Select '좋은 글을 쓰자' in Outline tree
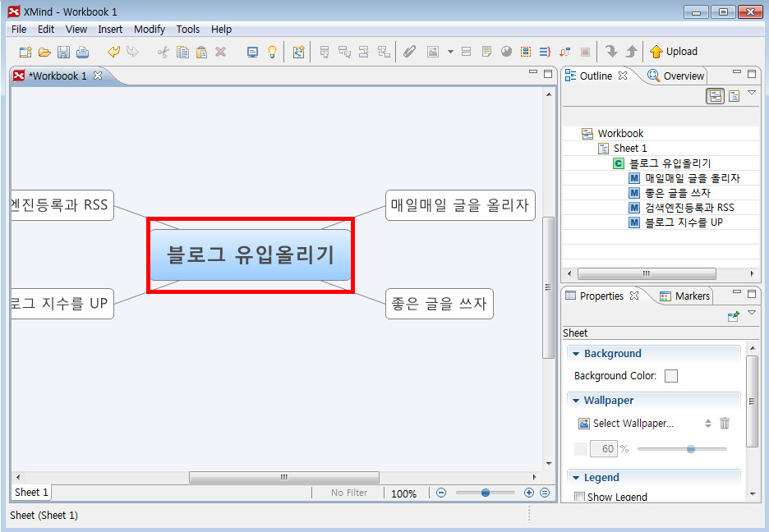Screen dimensions: 769x532 [x=677, y=193]
